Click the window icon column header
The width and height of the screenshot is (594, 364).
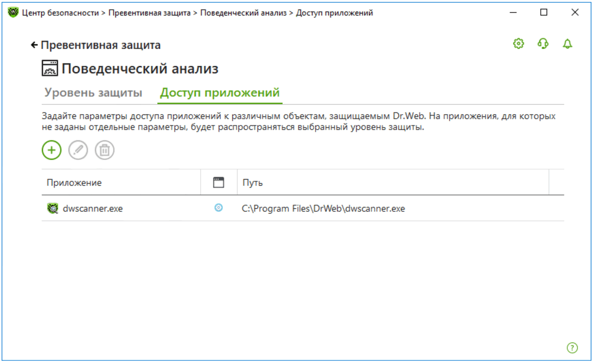click(219, 183)
